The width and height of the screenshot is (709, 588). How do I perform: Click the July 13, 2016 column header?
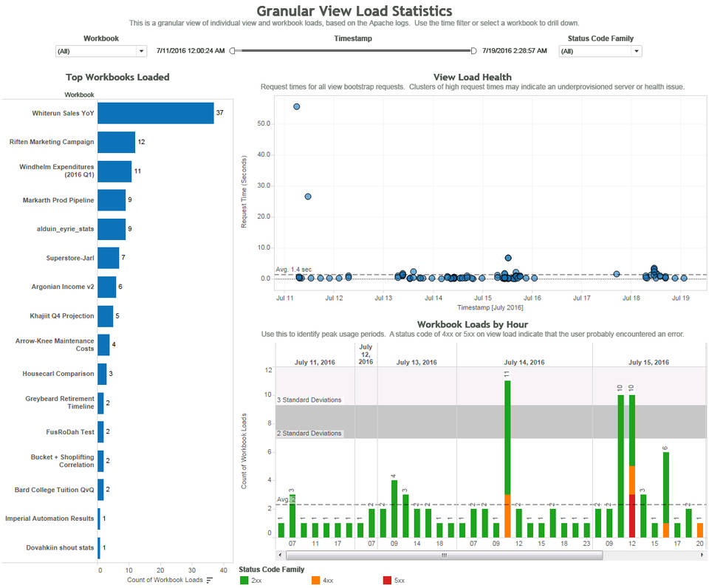[x=417, y=363]
